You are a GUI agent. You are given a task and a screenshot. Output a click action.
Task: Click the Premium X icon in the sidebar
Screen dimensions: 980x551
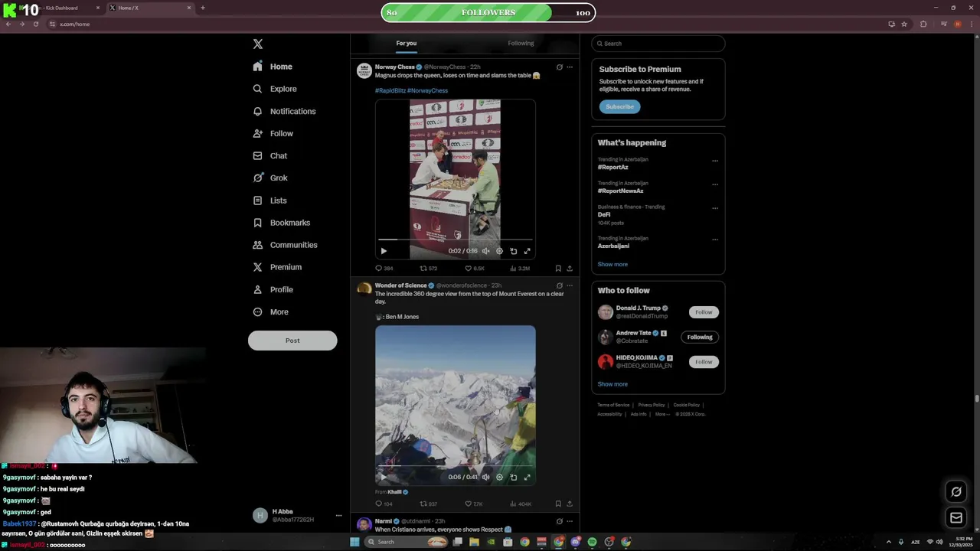pos(258,267)
